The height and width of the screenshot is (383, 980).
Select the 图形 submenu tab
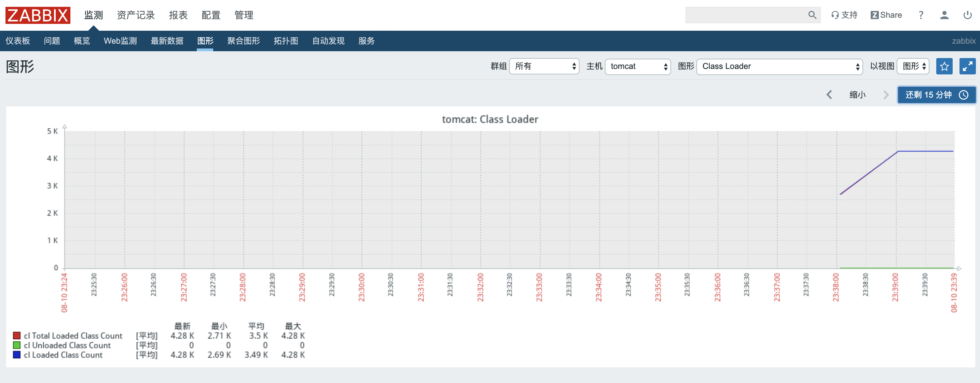coord(205,41)
